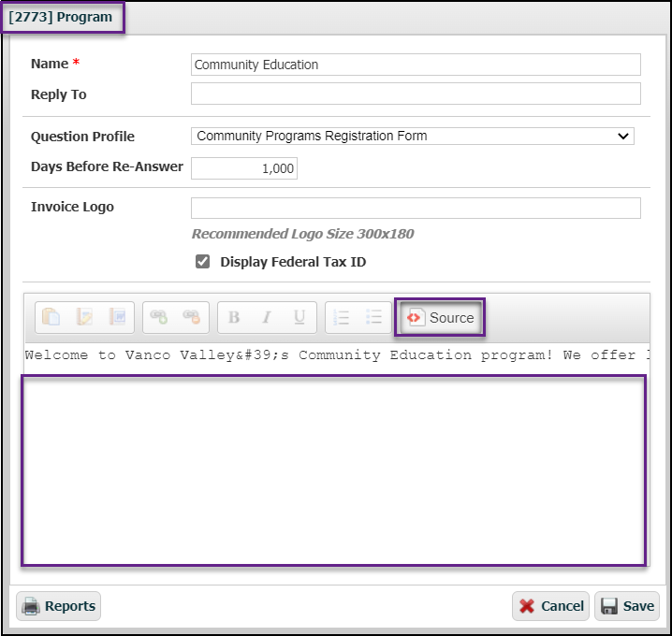Toggle Source view in editor

440,317
